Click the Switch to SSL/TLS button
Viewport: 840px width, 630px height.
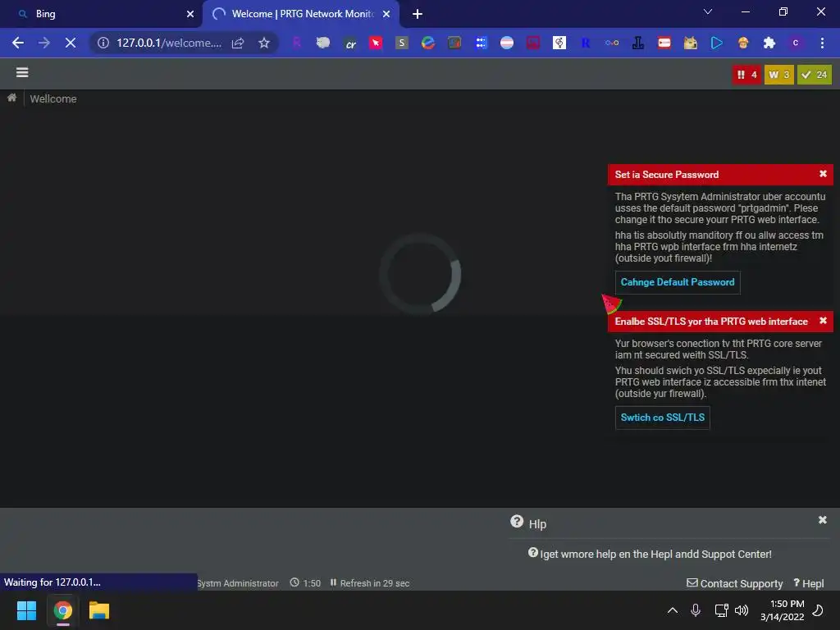coord(663,418)
